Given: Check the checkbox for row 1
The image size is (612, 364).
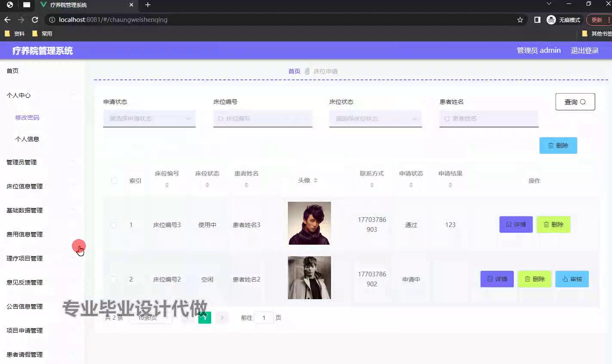Looking at the screenshot, I should tap(113, 225).
